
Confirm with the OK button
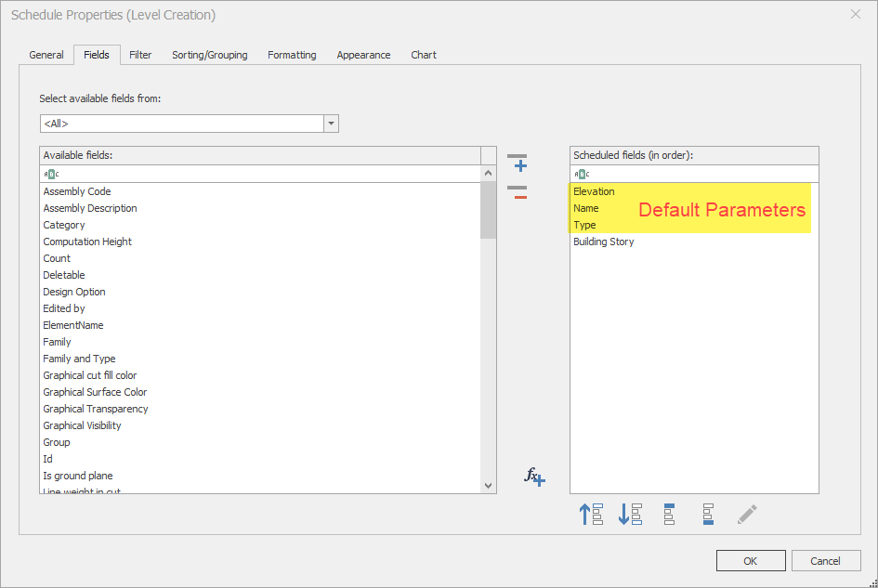coord(751,560)
